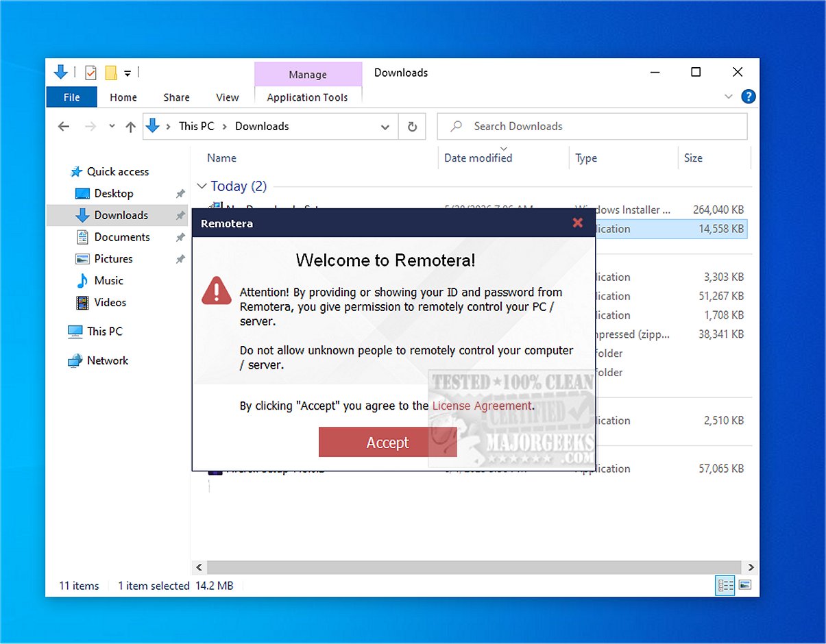The width and height of the screenshot is (826, 644).
Task: Sort by Date modified column header
Action: coord(478,158)
